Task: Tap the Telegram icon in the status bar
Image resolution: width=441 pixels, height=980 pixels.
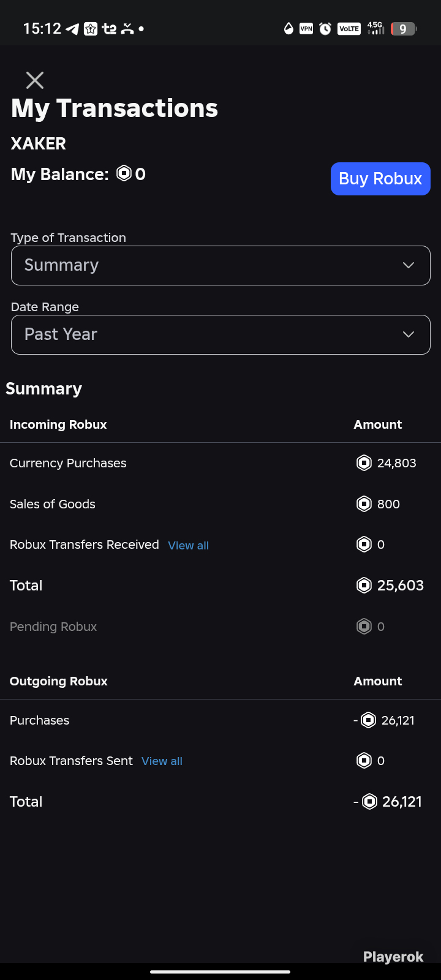Action: pyautogui.click(x=72, y=29)
